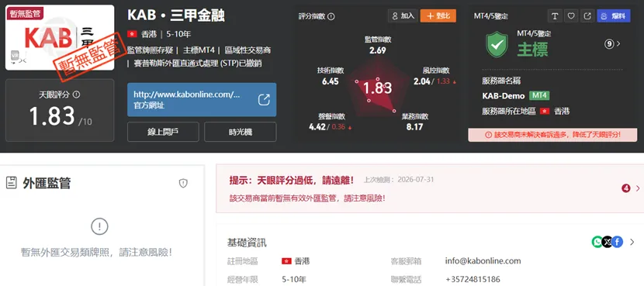Click the 線上開戶 button
This screenshot has height=286, width=644.
pos(163,132)
